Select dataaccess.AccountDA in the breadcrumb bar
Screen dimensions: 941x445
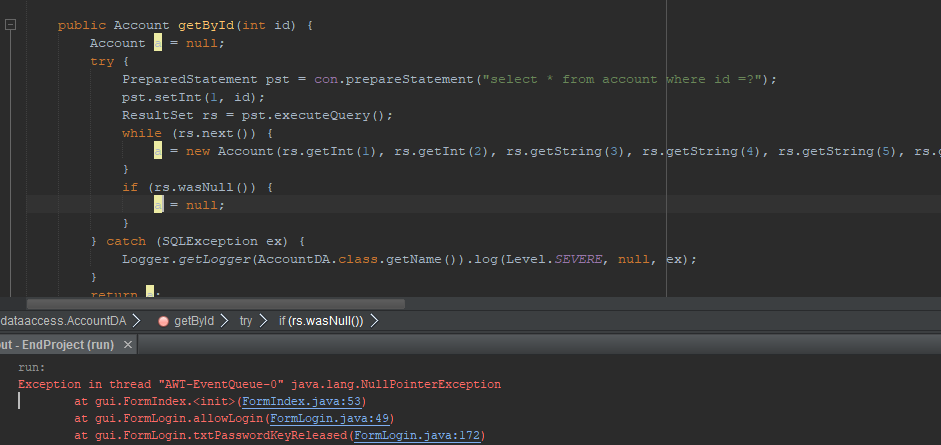coord(63,321)
